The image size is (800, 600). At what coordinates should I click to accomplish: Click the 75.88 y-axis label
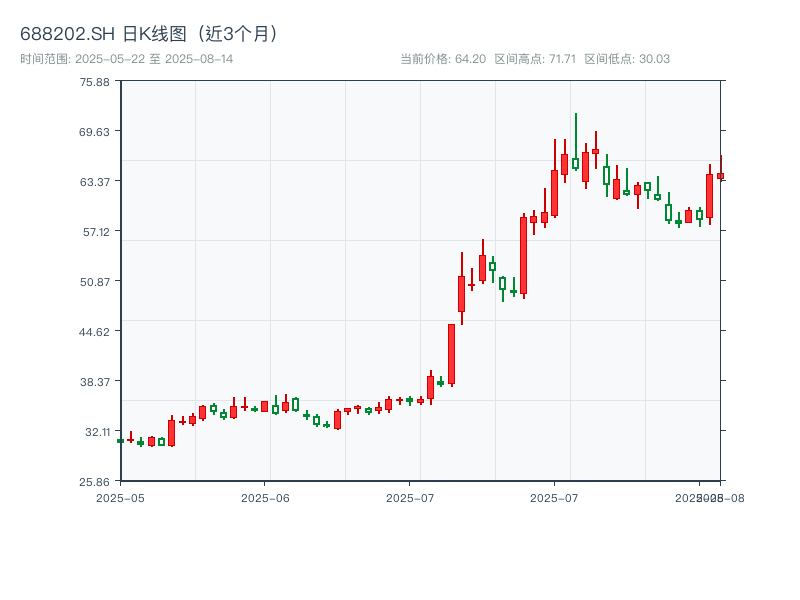[x=94, y=82]
